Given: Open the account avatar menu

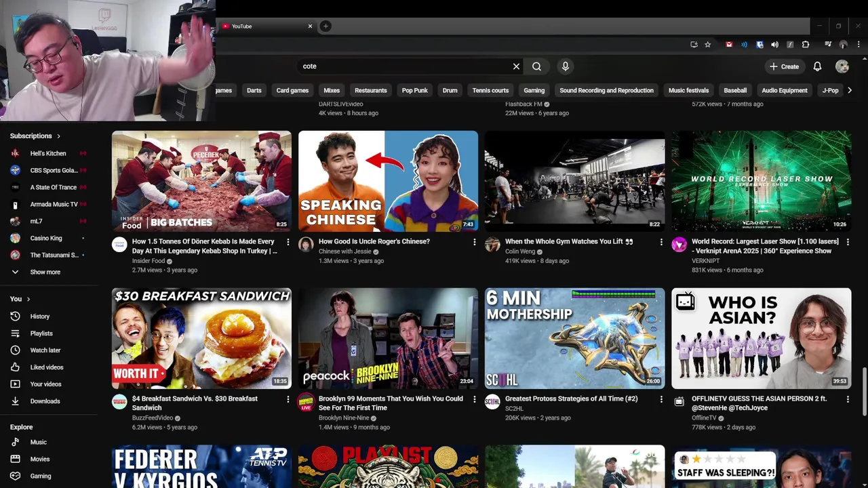Looking at the screenshot, I should point(842,66).
